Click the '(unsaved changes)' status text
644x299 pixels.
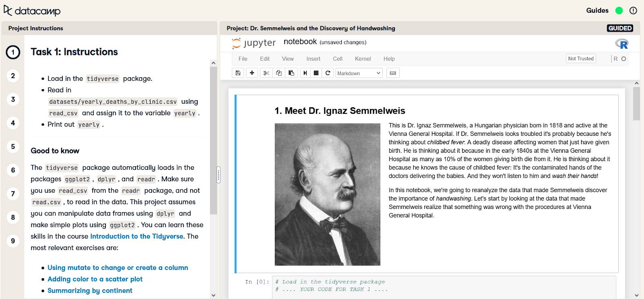tap(343, 42)
